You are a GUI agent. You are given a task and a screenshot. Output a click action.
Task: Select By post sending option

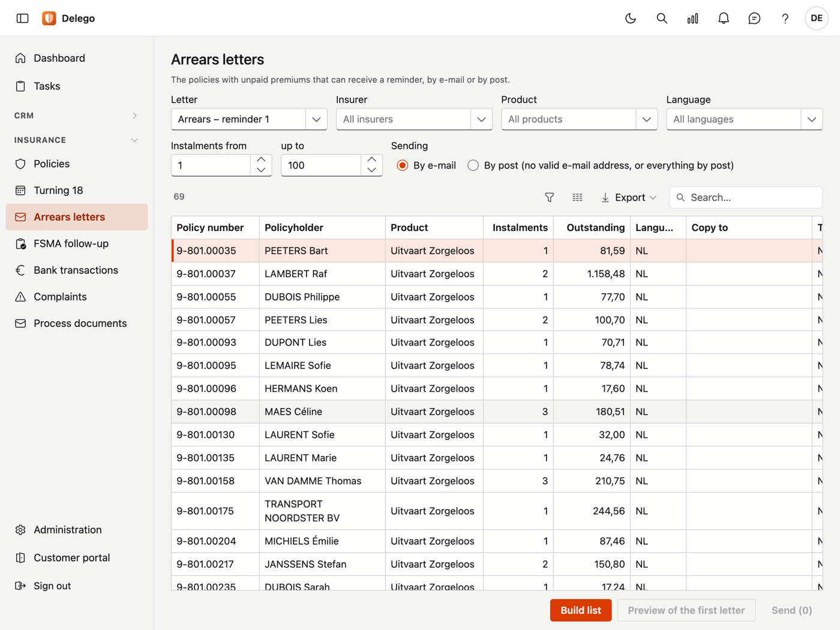click(473, 166)
